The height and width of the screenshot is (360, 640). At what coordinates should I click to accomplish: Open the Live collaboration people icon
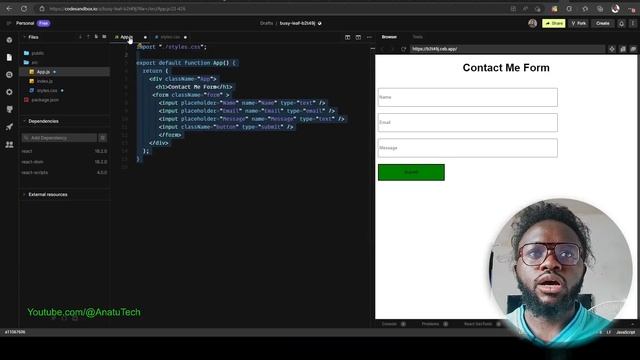[x=9, y=144]
